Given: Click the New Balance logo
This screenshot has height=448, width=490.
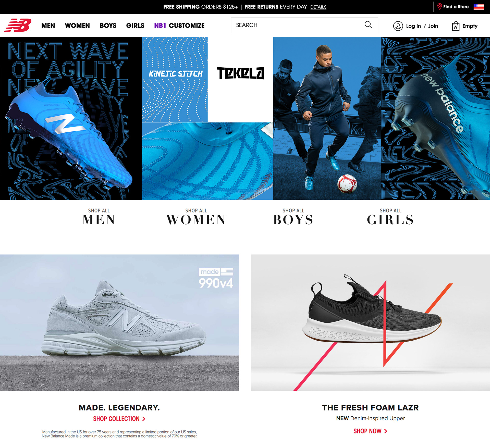Looking at the screenshot, I should (18, 25).
